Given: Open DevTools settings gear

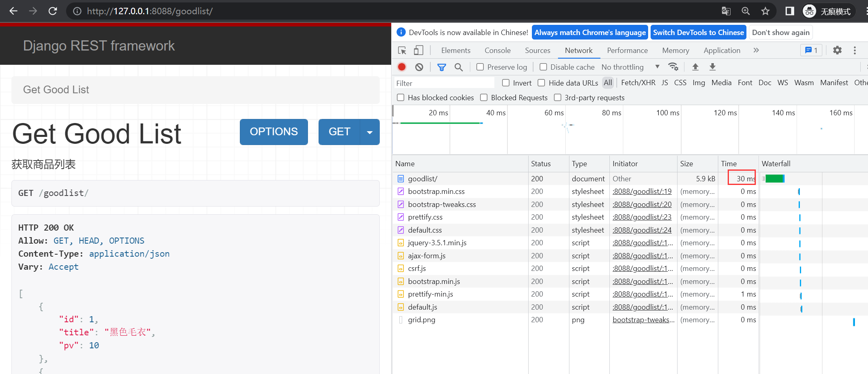Looking at the screenshot, I should [x=837, y=50].
